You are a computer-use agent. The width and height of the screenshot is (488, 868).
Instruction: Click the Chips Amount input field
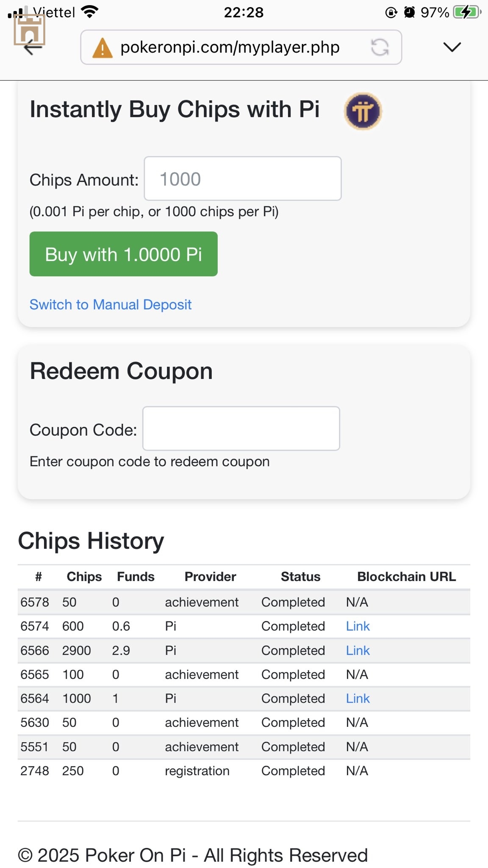click(x=243, y=178)
